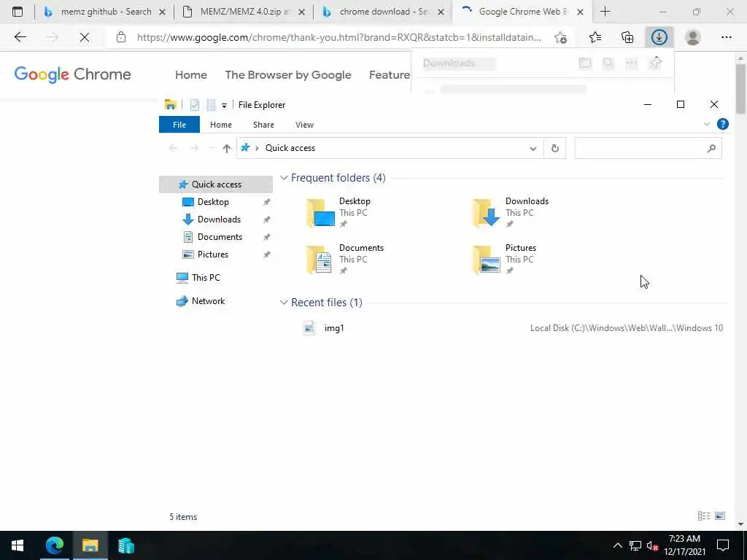Refresh the Quick access view
This screenshot has width=747, height=560.
(x=555, y=149)
